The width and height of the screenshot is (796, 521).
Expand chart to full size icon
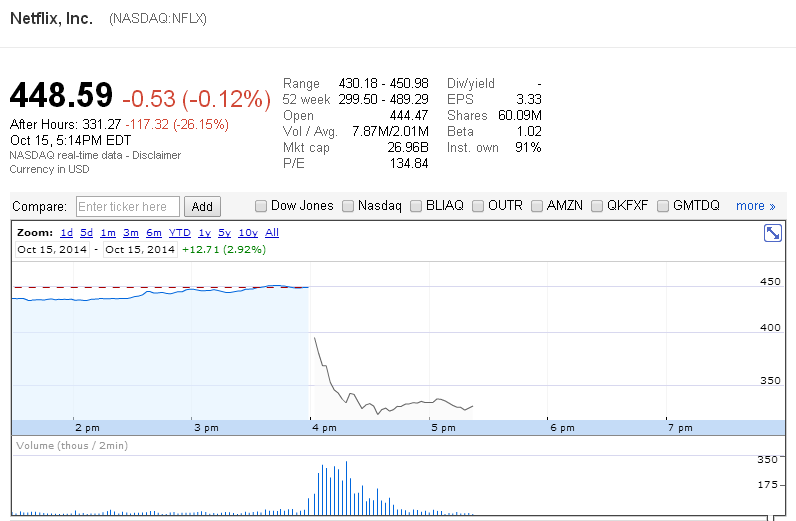pos(773,234)
